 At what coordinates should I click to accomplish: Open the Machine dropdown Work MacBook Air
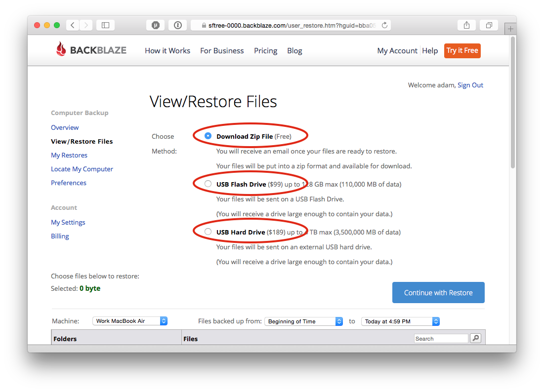click(x=130, y=321)
